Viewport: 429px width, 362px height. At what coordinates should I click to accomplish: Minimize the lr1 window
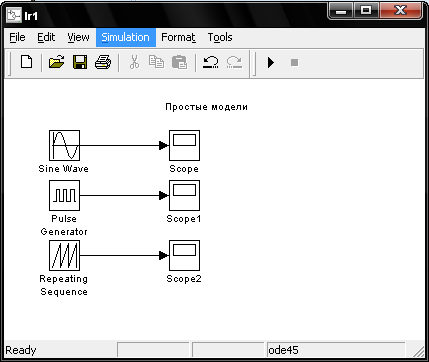point(341,11)
